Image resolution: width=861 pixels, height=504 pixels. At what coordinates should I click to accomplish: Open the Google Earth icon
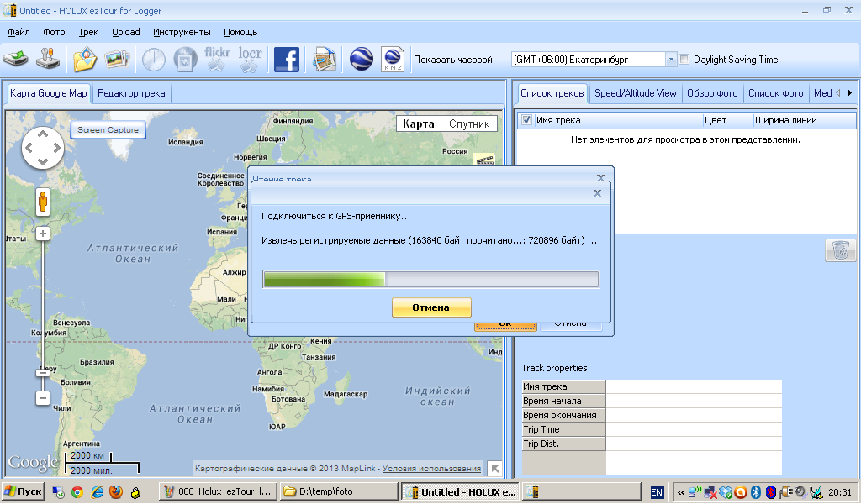361,60
